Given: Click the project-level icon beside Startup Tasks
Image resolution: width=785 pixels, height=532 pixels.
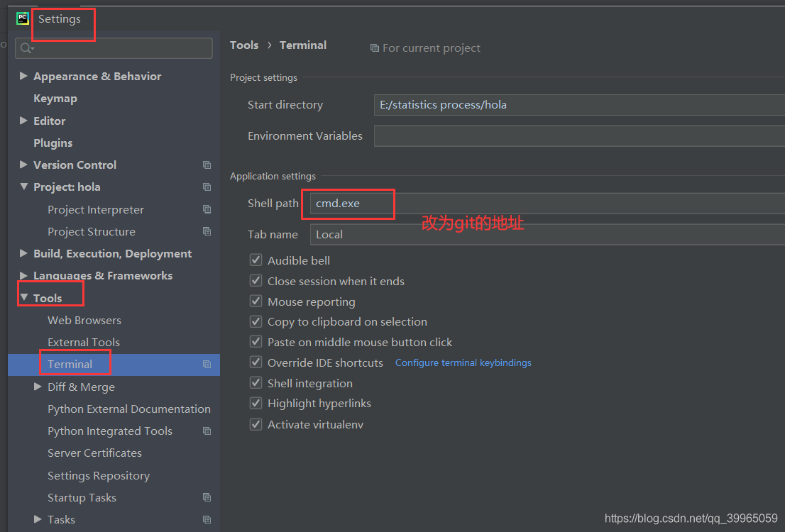Looking at the screenshot, I should pos(207,498).
